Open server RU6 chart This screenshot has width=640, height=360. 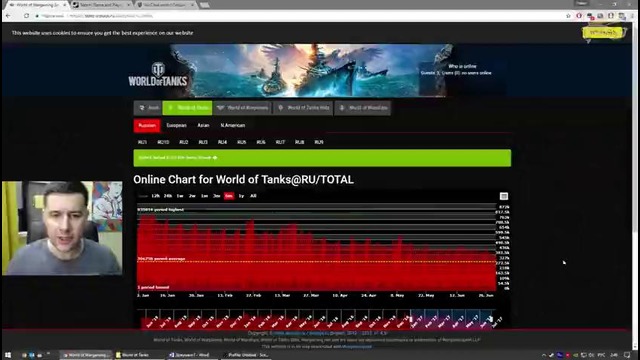click(261, 142)
